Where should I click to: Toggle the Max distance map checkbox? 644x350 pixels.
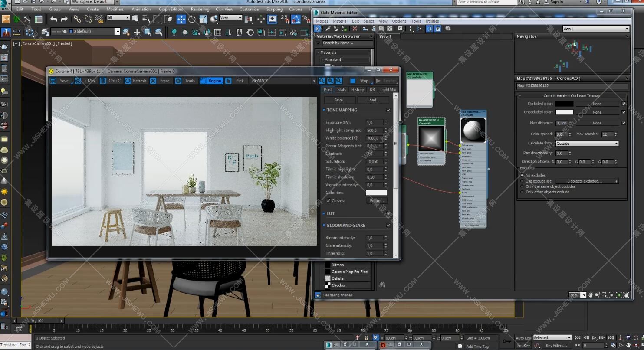624,123
